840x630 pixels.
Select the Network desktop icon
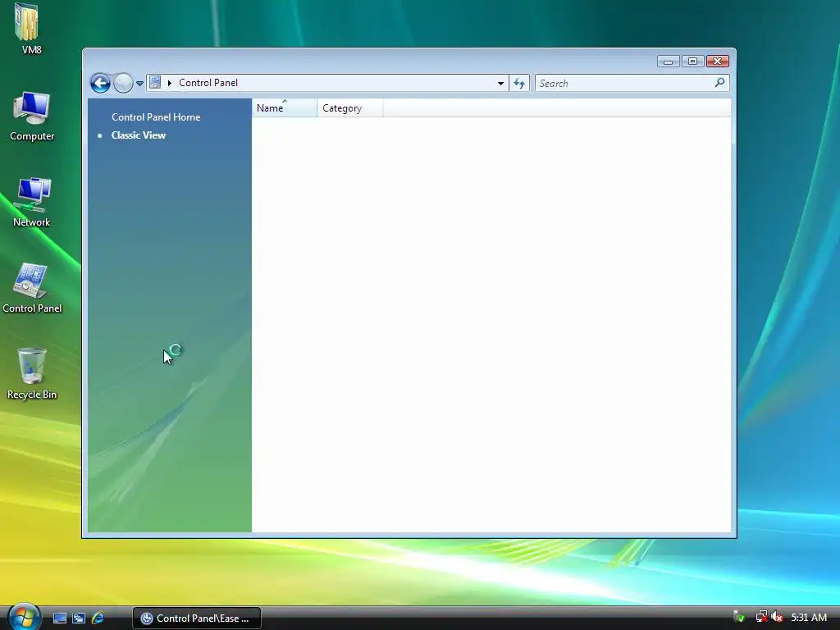(x=32, y=202)
